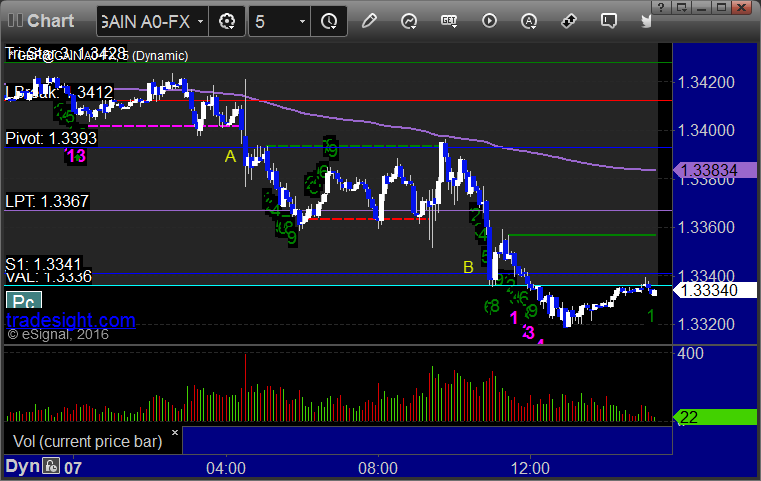Click the green 22 volume marker

[x=715, y=417]
